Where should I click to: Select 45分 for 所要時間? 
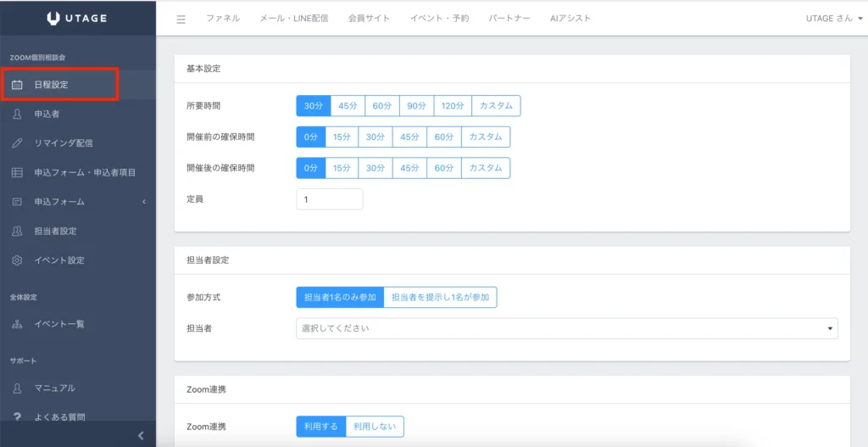tap(348, 106)
